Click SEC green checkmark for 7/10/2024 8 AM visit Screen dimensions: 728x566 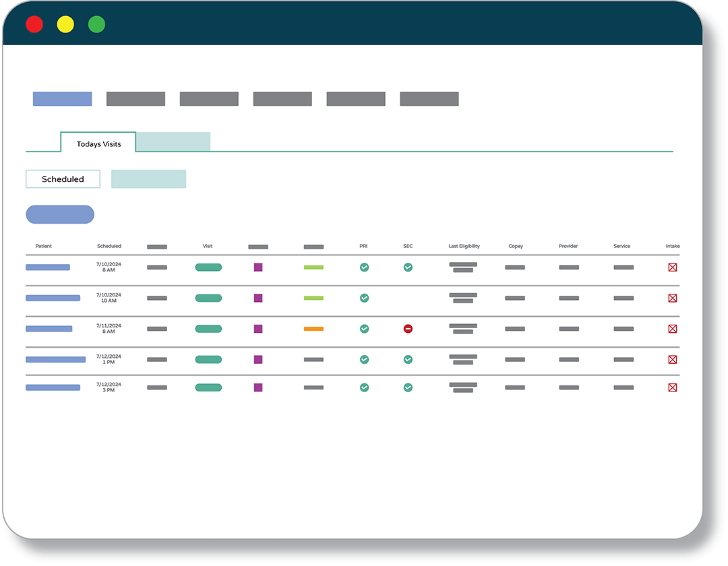coord(408,268)
